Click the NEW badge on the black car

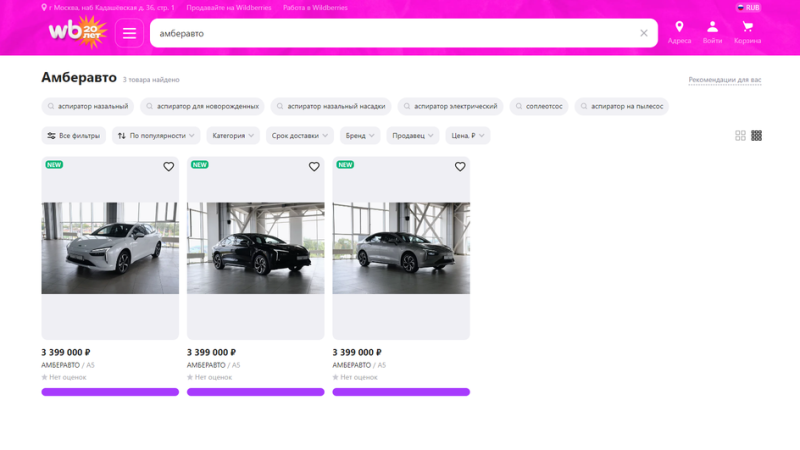pyautogui.click(x=199, y=165)
